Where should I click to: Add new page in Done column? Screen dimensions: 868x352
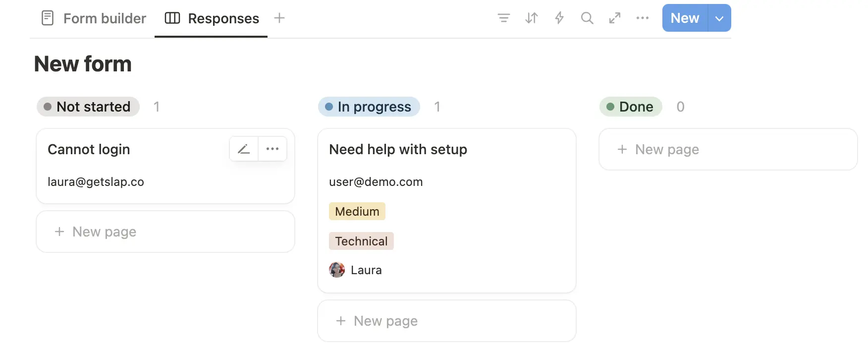(728, 149)
